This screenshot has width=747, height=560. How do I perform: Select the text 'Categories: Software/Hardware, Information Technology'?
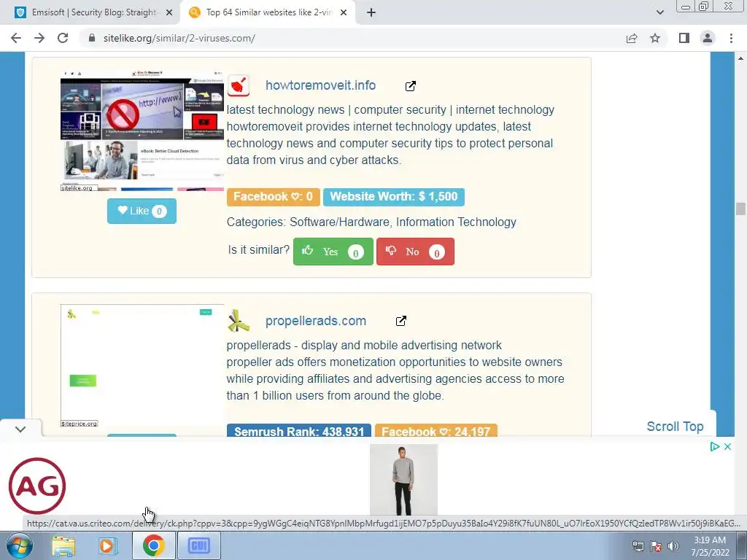click(x=371, y=222)
